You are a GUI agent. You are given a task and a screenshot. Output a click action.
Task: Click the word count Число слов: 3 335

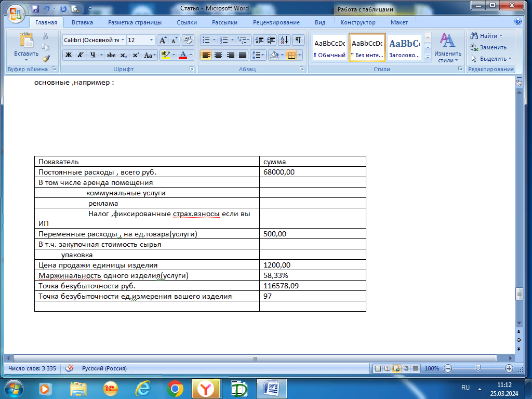click(x=32, y=368)
